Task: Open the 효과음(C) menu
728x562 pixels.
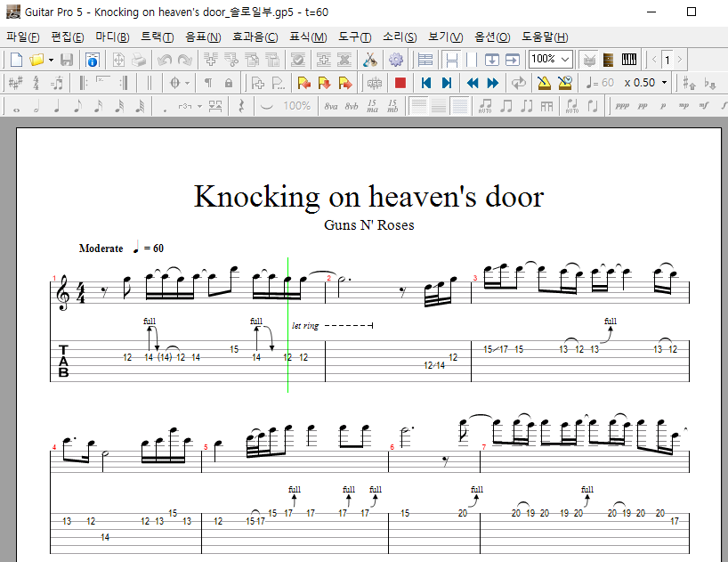Action: 255,37
